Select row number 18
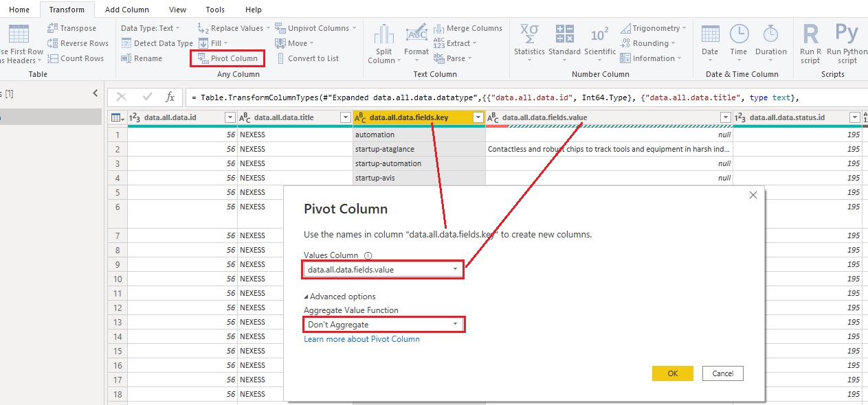The image size is (868, 405). (118, 394)
